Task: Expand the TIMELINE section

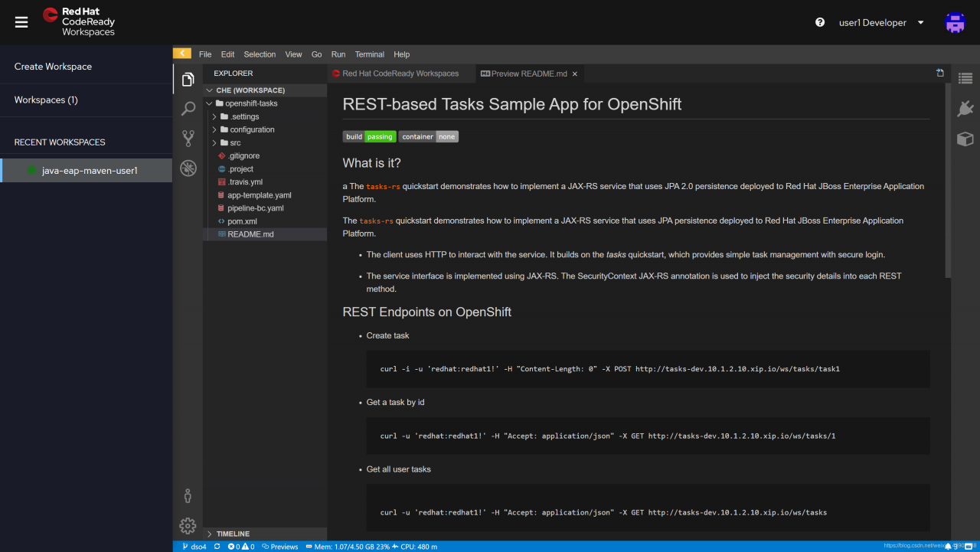Action: 265,534
